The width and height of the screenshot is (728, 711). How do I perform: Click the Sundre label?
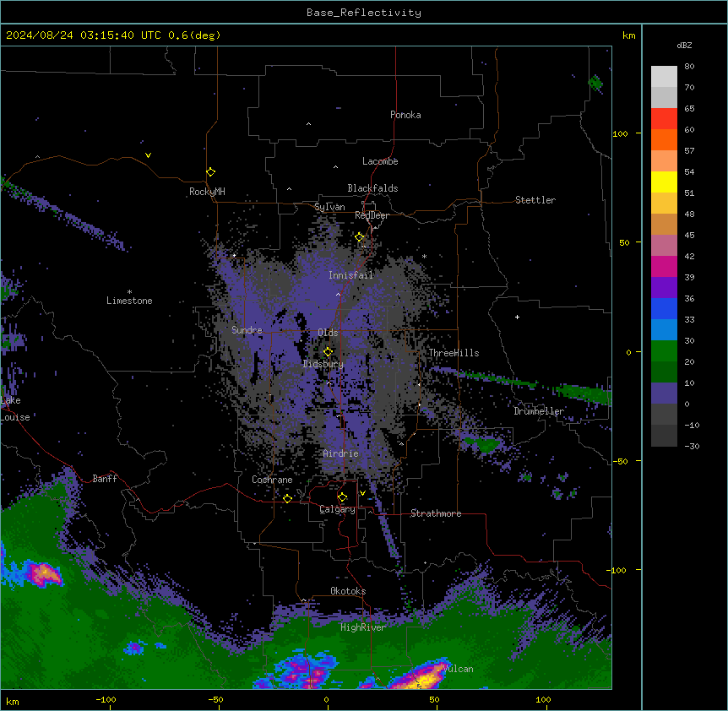[247, 330]
